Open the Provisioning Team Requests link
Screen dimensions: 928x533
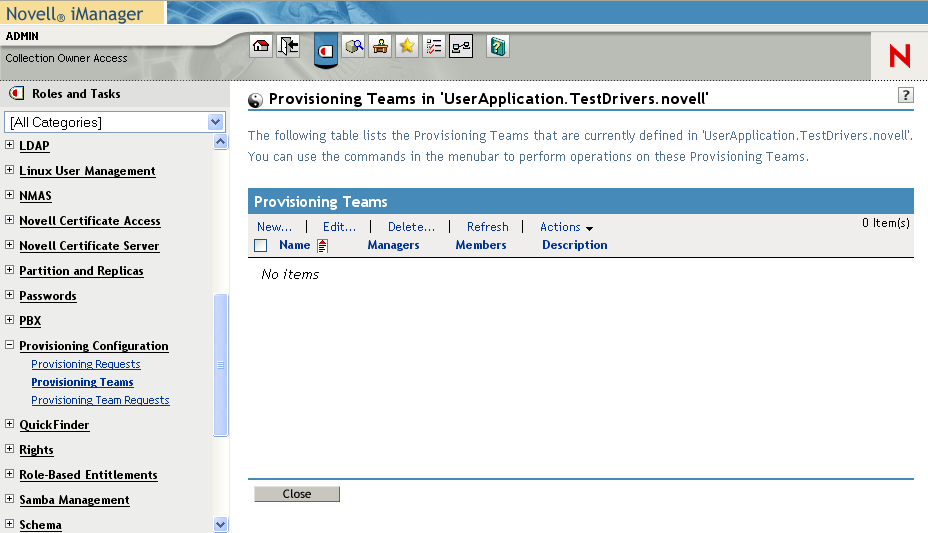tap(101, 400)
